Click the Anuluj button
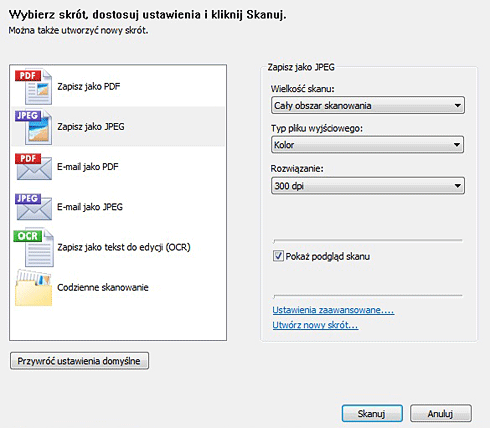Viewport: 490px width, 428px height. click(x=441, y=414)
